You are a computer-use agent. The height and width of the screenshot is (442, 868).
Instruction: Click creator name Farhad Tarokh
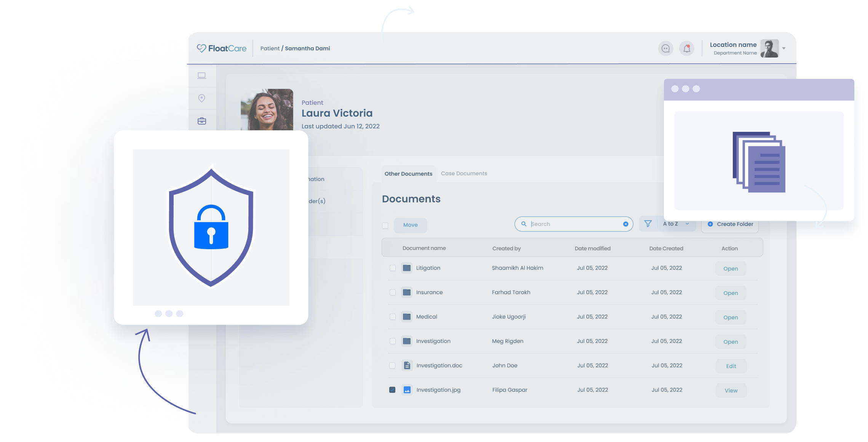[511, 292]
